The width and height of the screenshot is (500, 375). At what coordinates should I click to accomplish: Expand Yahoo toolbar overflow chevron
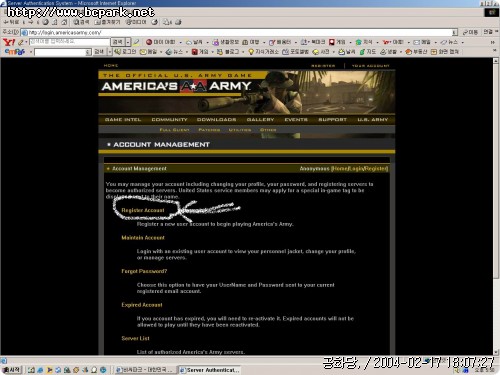(x=493, y=42)
